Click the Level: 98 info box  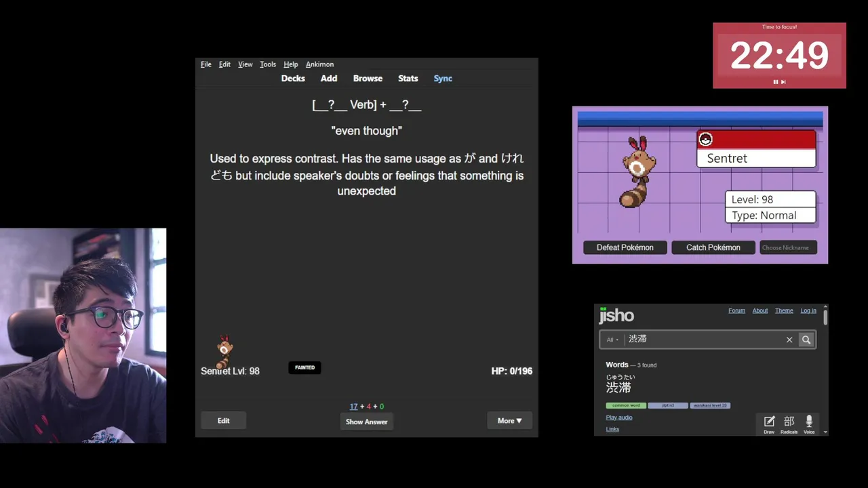pos(770,199)
